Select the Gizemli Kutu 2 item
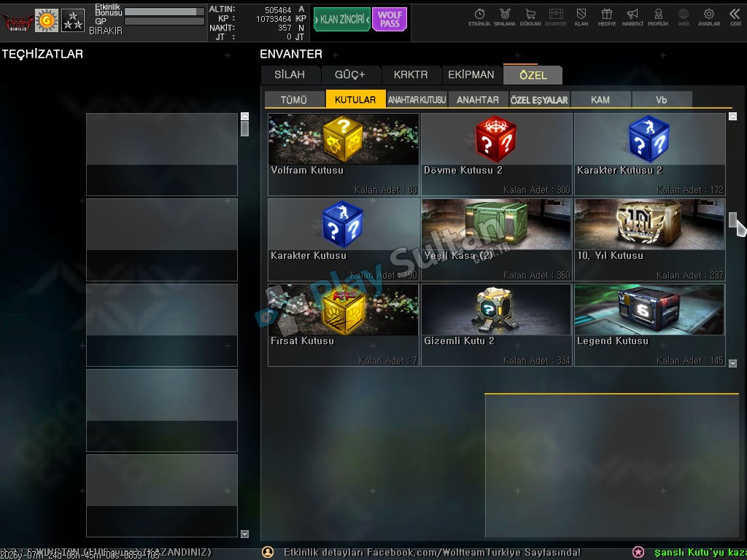 click(496, 325)
